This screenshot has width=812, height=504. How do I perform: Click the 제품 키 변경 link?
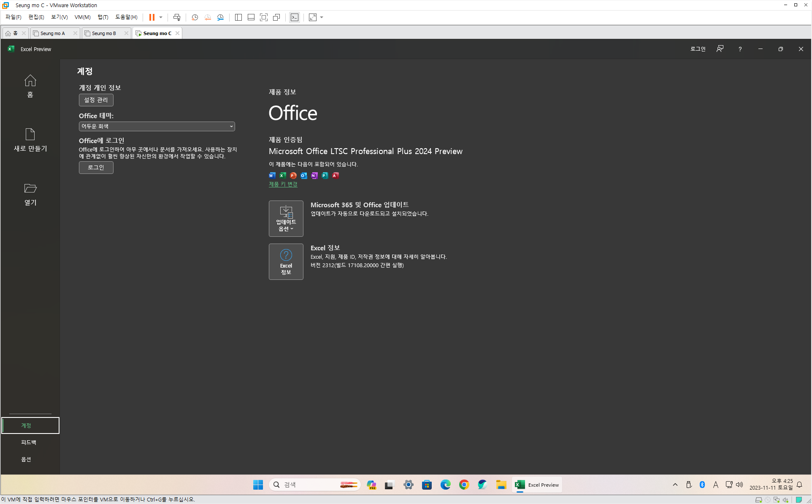click(283, 184)
